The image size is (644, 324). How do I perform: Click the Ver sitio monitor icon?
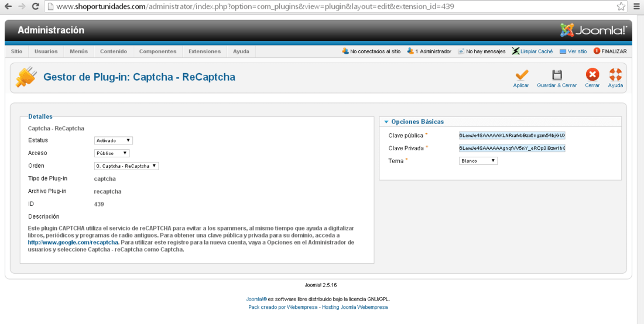click(563, 51)
